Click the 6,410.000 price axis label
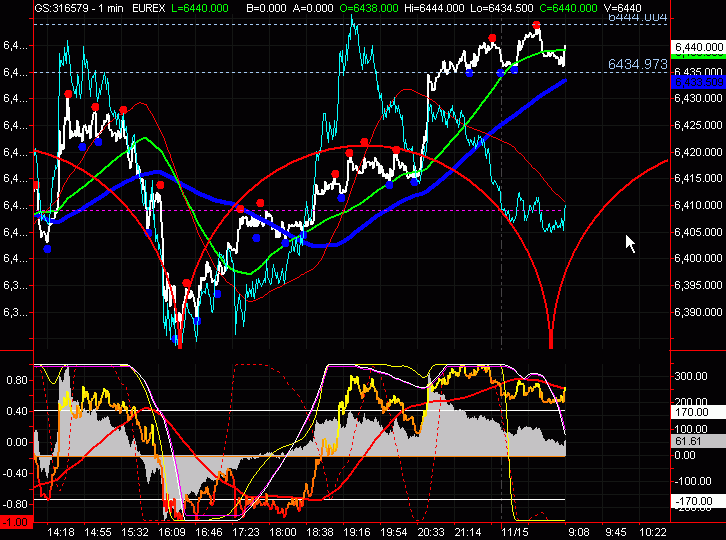The image size is (726, 540). (698, 205)
